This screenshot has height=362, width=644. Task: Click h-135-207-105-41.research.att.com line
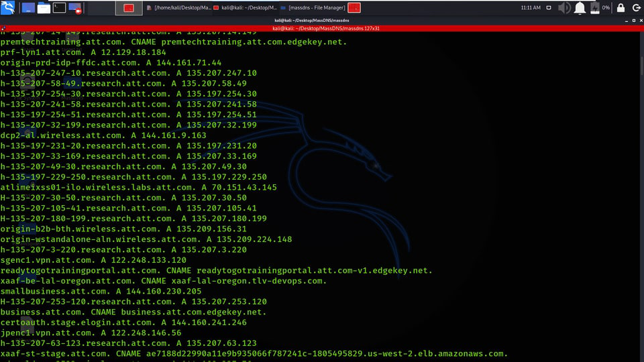click(128, 208)
